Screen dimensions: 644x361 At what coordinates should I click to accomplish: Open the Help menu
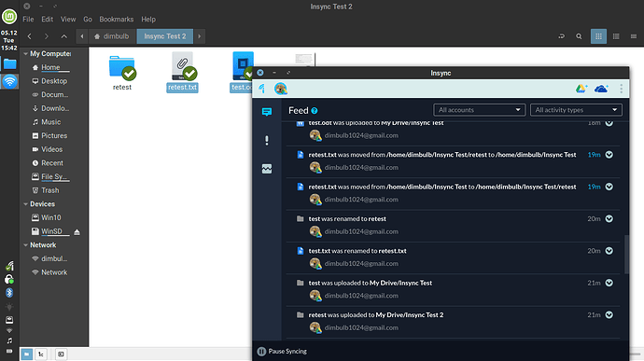148,20
